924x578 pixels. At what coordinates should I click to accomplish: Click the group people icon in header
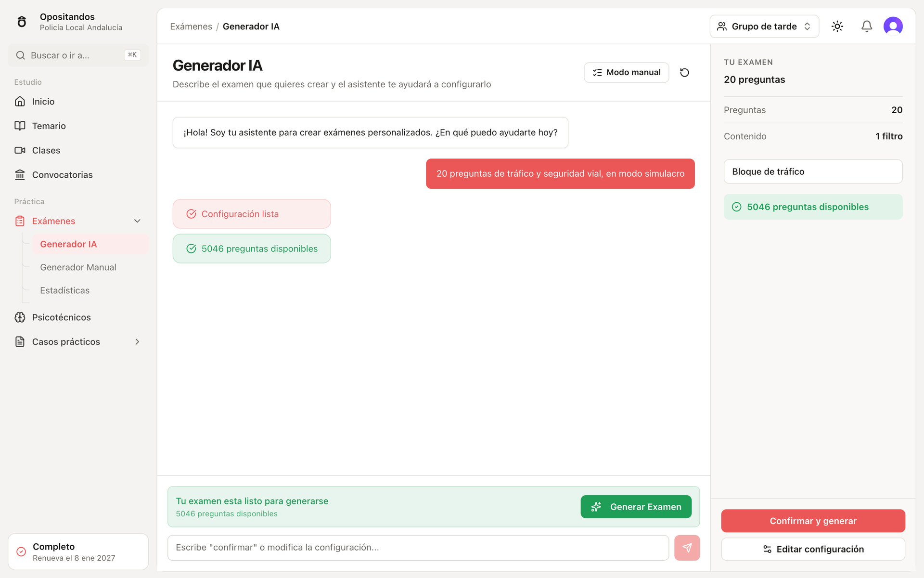722,26
